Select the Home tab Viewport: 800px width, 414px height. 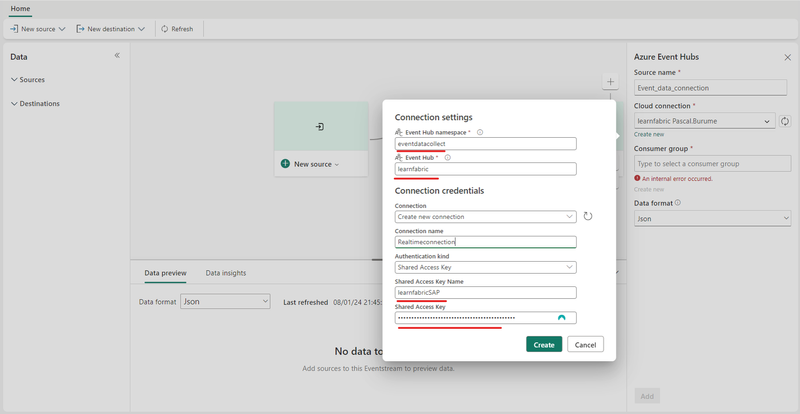coord(20,9)
